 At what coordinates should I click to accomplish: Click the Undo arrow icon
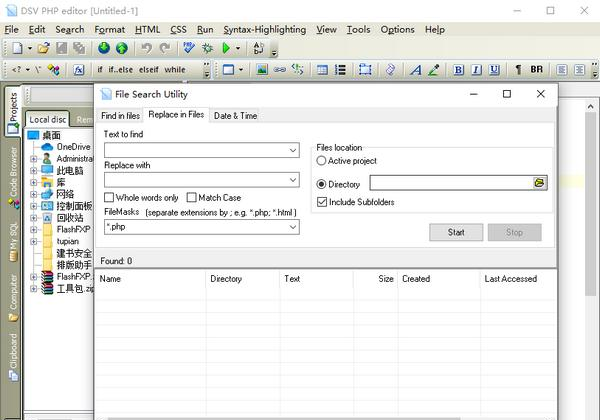pos(147,48)
